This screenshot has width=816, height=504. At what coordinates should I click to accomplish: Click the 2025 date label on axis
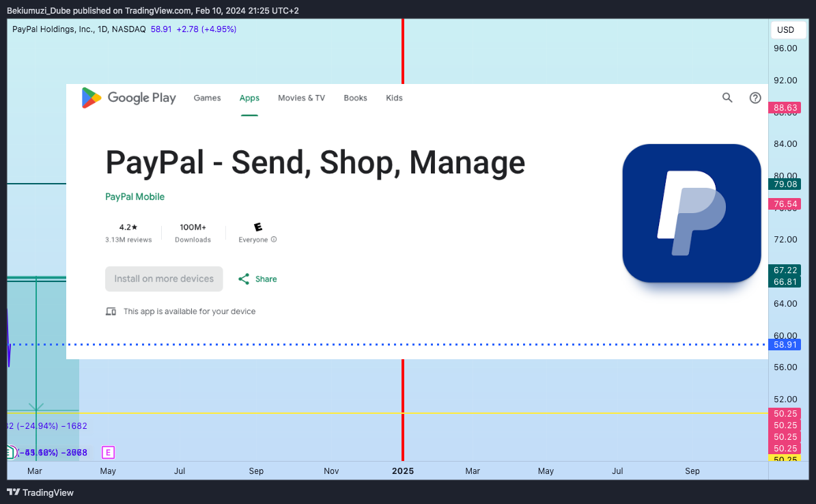pos(403,471)
